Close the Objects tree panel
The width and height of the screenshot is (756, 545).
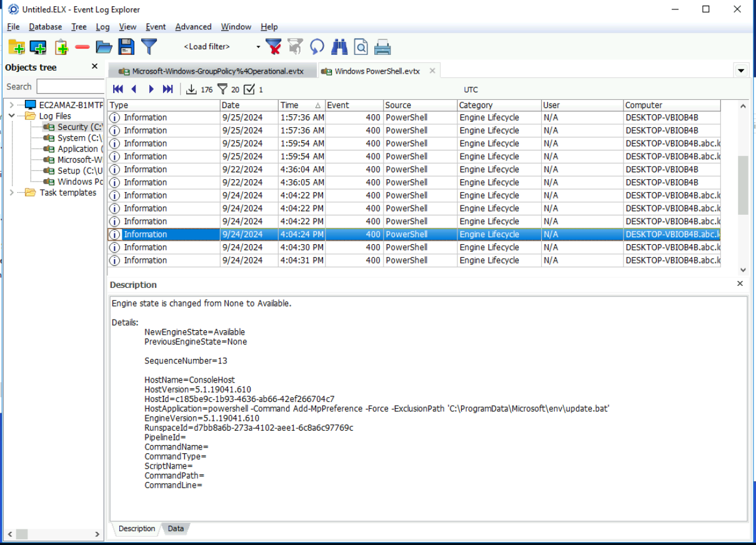tap(95, 66)
